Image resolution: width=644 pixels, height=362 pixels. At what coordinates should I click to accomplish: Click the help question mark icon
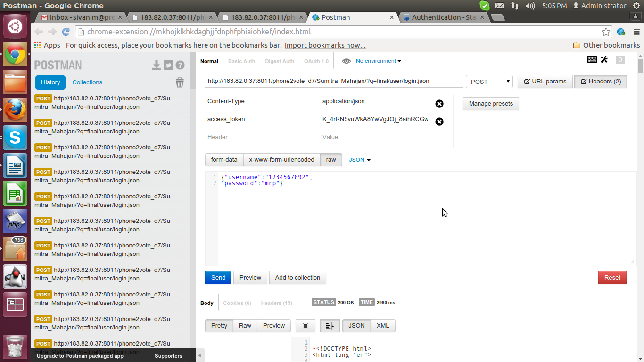coord(180,65)
